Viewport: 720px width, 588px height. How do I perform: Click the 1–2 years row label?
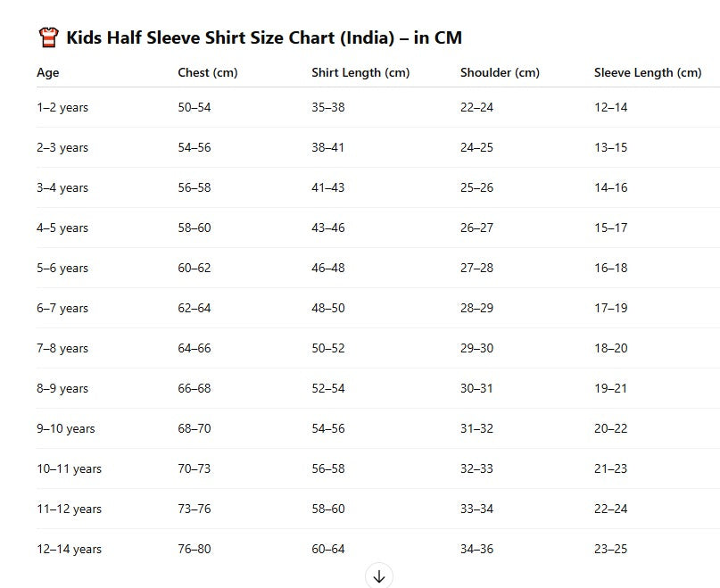tap(62, 107)
